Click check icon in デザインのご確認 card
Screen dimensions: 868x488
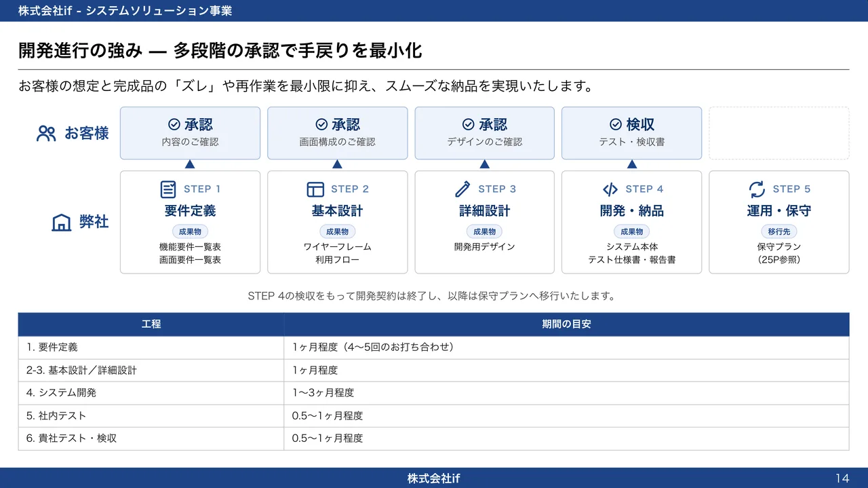469,124
